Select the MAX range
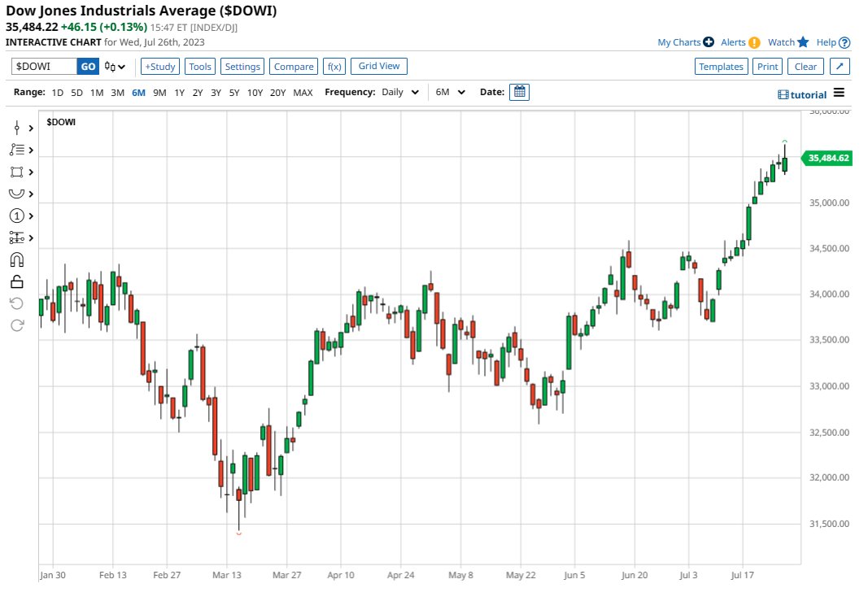The width and height of the screenshot is (868, 601). pyautogui.click(x=303, y=93)
